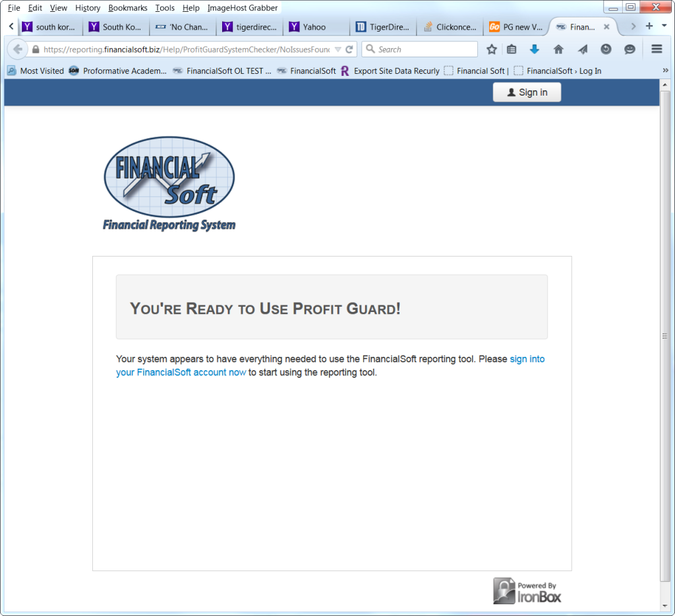Open the Most Visited bookmark folder

point(36,71)
